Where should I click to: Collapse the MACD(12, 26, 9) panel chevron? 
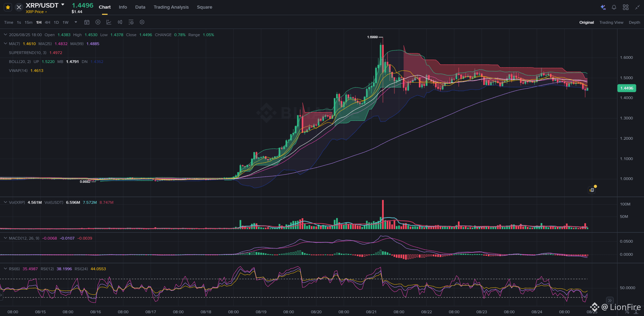pyautogui.click(x=5, y=238)
